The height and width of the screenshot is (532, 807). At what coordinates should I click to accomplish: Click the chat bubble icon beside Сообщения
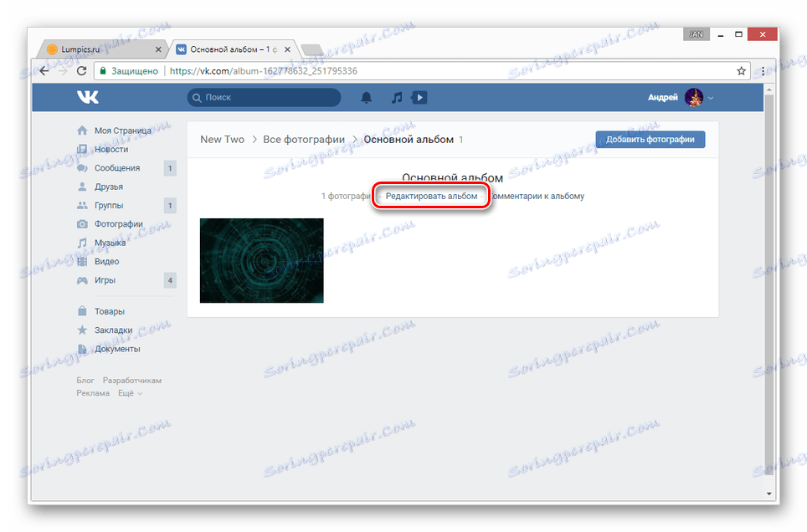click(82, 168)
